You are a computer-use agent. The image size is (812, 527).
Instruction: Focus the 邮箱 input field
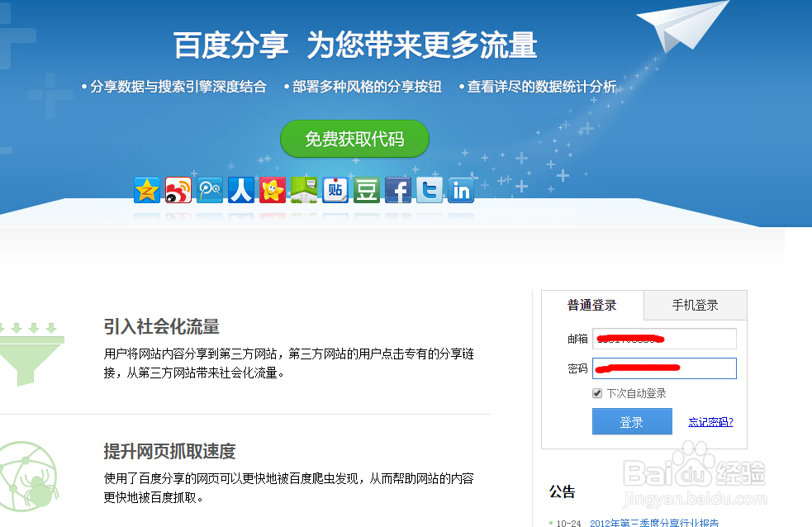pos(664,339)
